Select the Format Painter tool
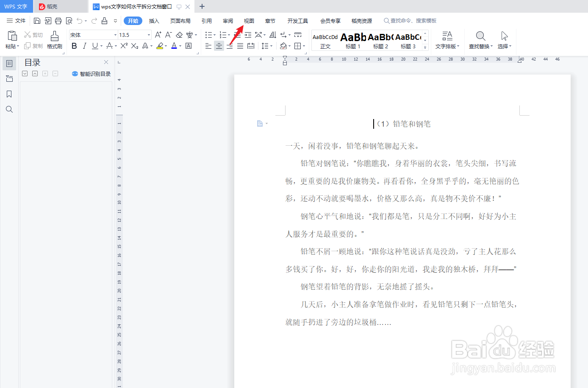 click(x=54, y=40)
